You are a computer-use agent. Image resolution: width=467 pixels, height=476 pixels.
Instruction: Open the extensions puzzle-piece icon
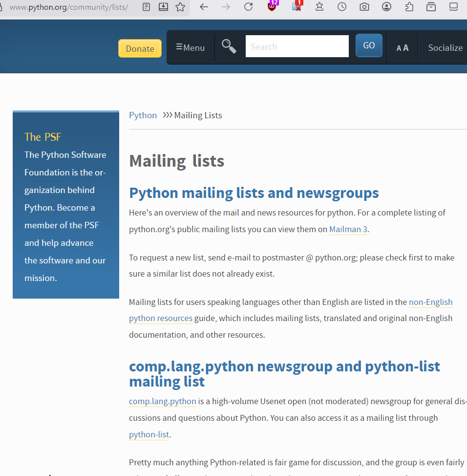pos(409,7)
